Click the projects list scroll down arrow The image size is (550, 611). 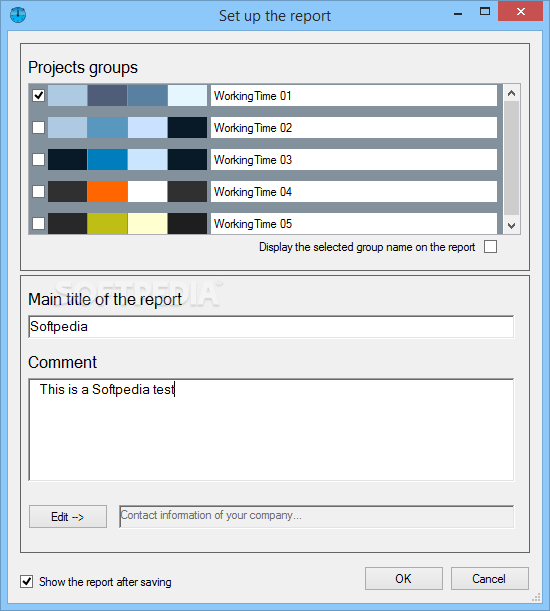[x=511, y=225]
